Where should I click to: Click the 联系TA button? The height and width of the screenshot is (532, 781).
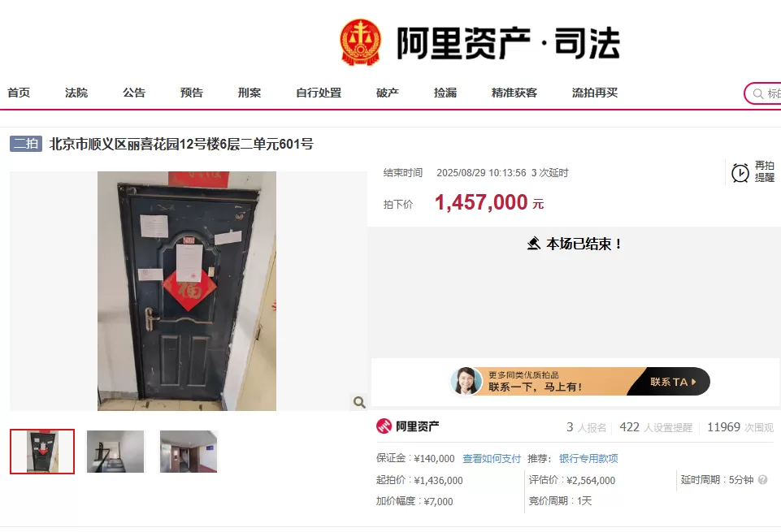tap(672, 382)
